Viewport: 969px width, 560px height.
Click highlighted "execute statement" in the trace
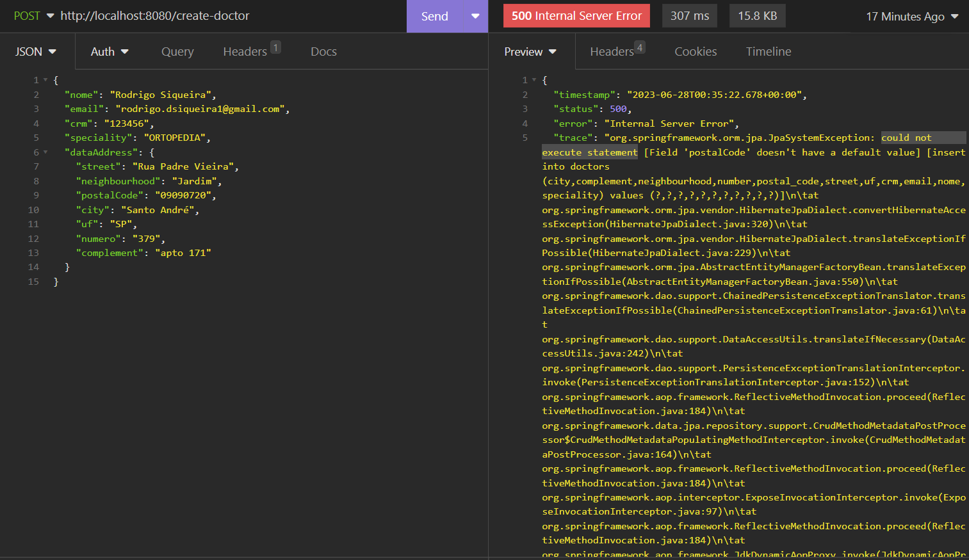[x=590, y=152]
